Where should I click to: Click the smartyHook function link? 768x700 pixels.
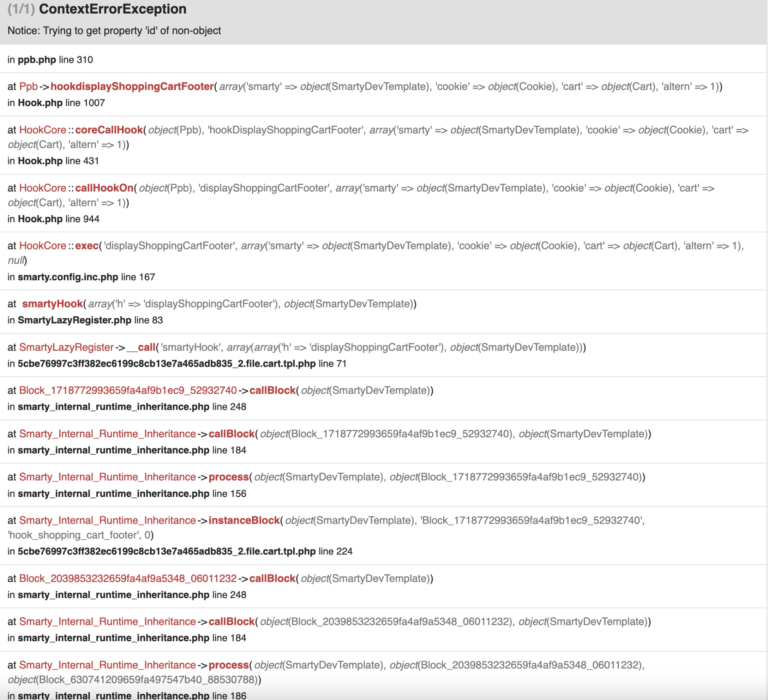click(52, 304)
